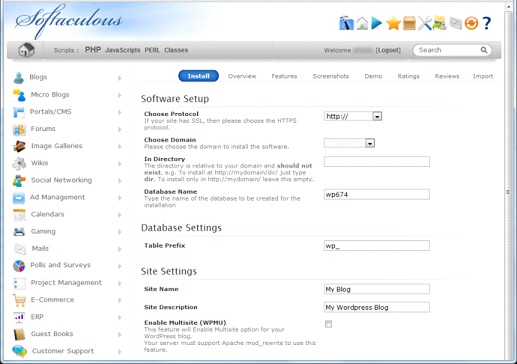Viewport: 517px width, 364px height.
Task: Click the [Logout] link
Action: [x=388, y=50]
